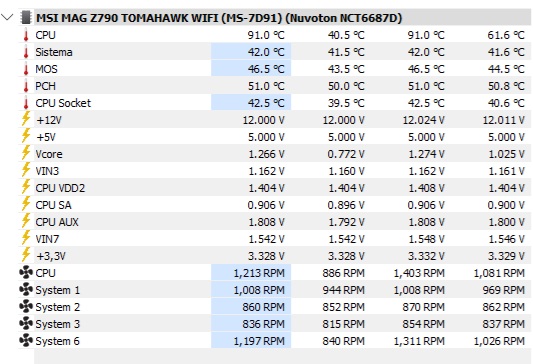This screenshot has height=364, width=533.
Task: Click the lightning bolt icon beside CPU AUX
Action: [x=26, y=221]
